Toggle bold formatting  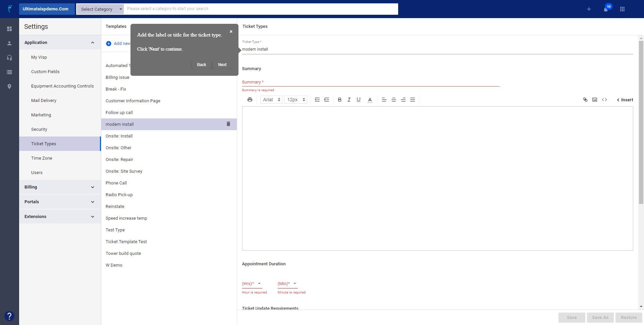point(339,100)
